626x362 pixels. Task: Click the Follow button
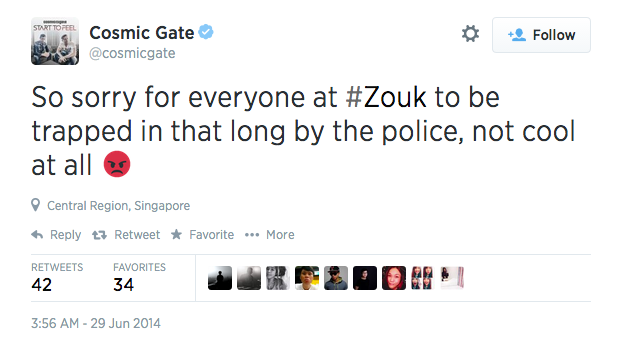(x=541, y=35)
